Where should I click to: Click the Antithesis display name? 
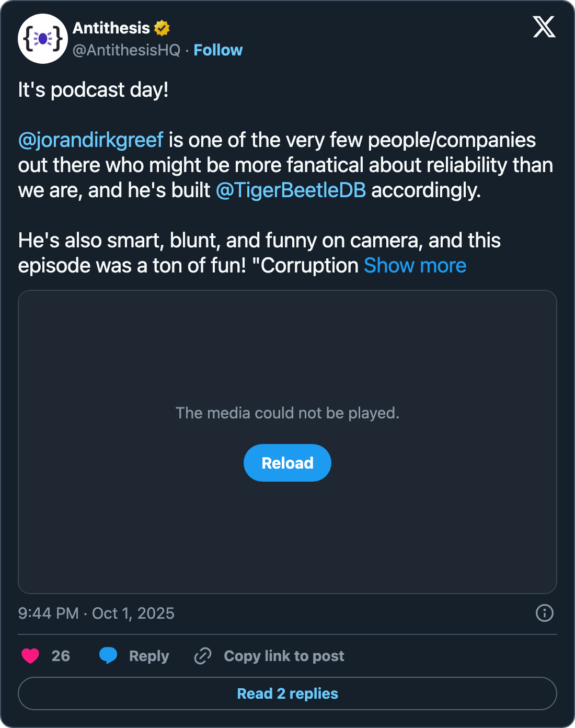(111, 28)
